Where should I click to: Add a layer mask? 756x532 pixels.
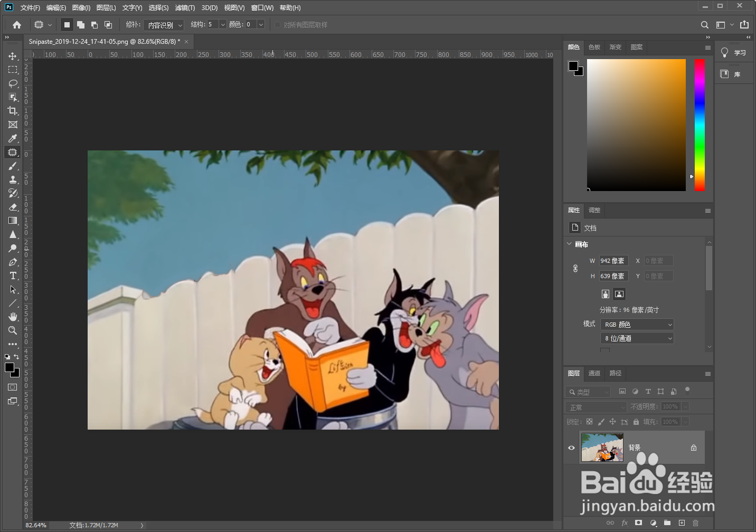click(x=638, y=522)
